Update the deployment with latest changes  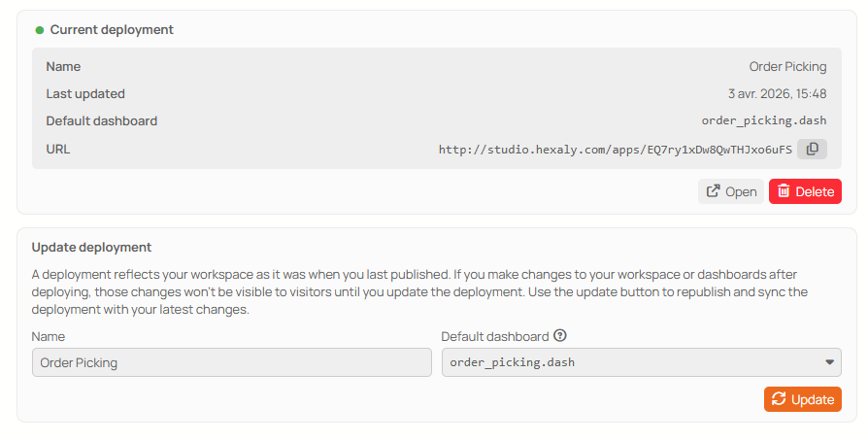point(803,399)
